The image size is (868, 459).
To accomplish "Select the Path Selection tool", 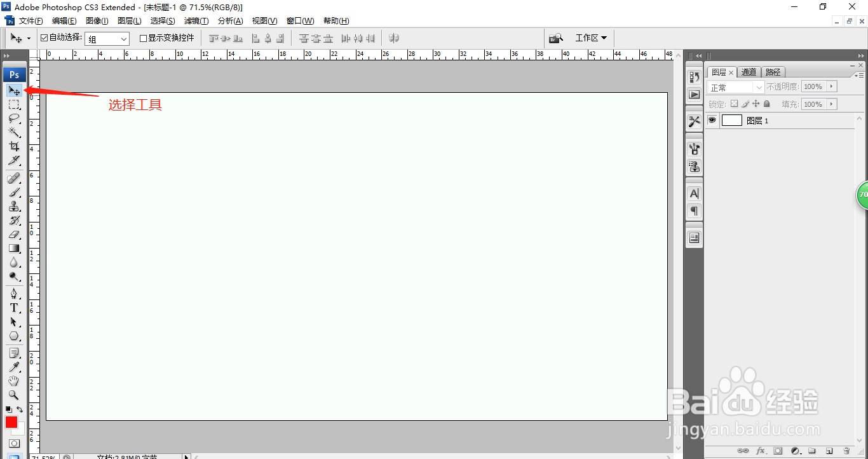I will pos(14,322).
